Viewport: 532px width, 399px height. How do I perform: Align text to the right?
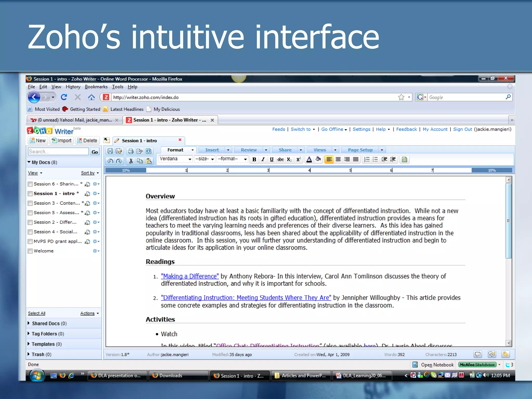point(347,159)
